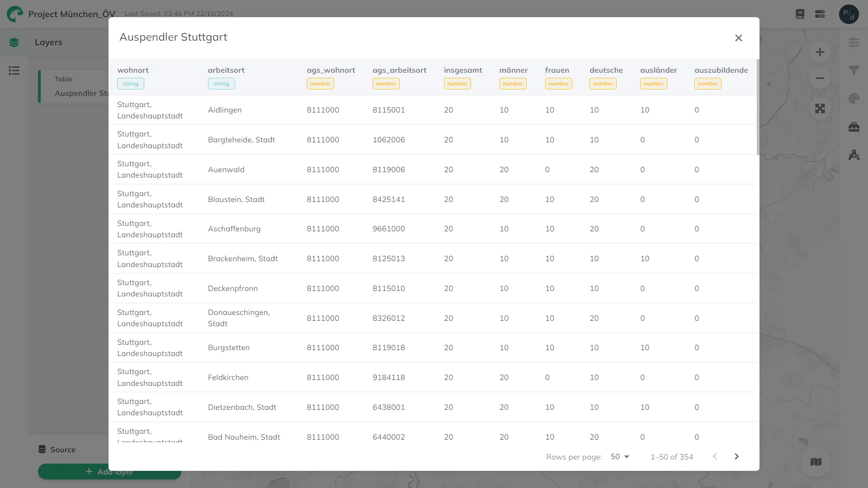Open the basemap selector icon
This screenshot has width=868, height=488.
[x=816, y=462]
